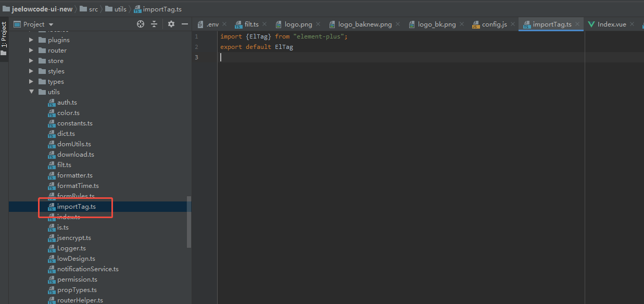The width and height of the screenshot is (644, 304).
Task: Expand the plugins folder
Action: 31,40
